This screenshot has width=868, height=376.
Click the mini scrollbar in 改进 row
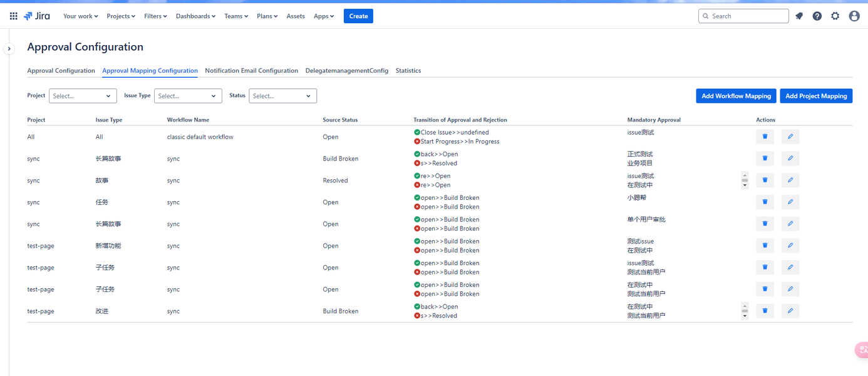click(x=745, y=311)
